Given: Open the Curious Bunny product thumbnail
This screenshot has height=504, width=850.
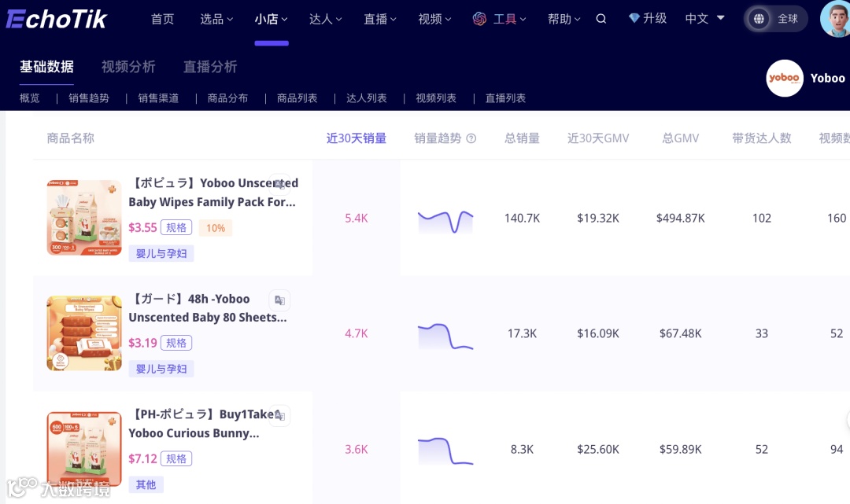Looking at the screenshot, I should pyautogui.click(x=84, y=449).
